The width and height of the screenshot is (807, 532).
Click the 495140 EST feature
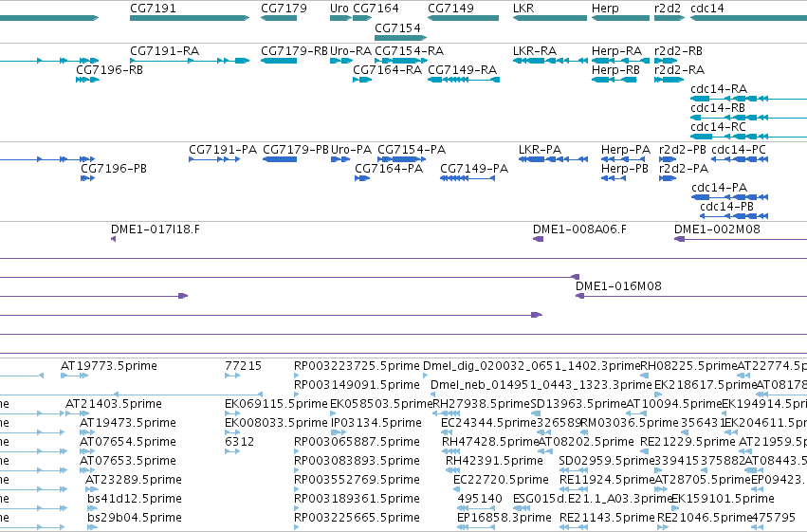pos(476,509)
